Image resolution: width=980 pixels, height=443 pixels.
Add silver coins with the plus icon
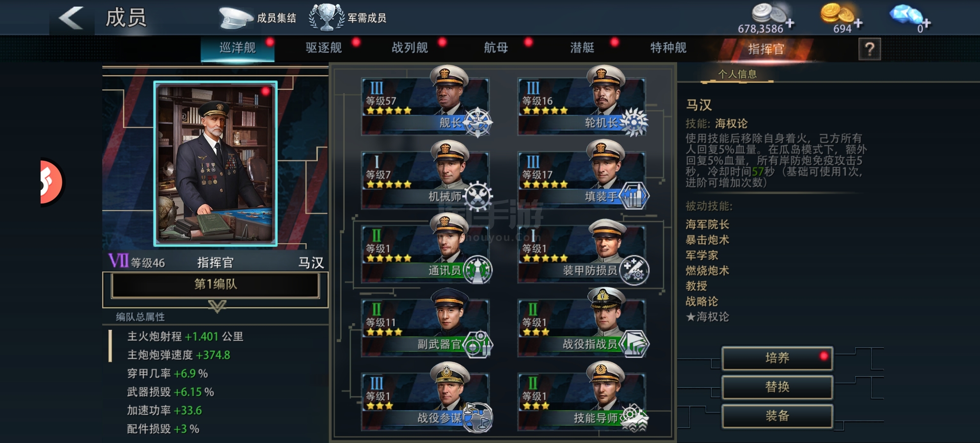tap(790, 24)
